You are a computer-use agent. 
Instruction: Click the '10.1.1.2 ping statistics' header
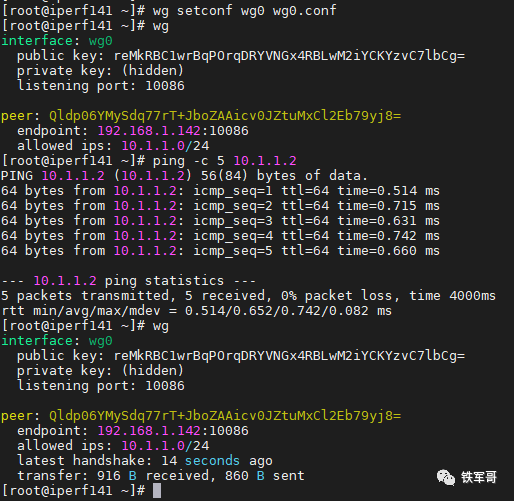pos(128,281)
